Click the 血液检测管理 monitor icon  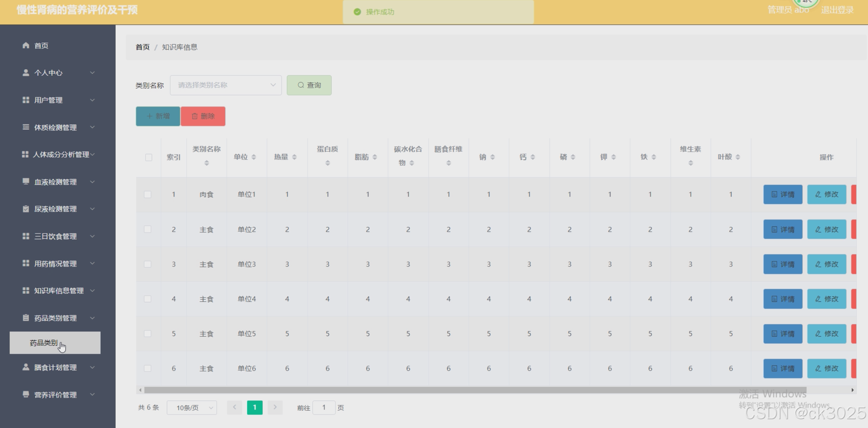[x=26, y=182]
